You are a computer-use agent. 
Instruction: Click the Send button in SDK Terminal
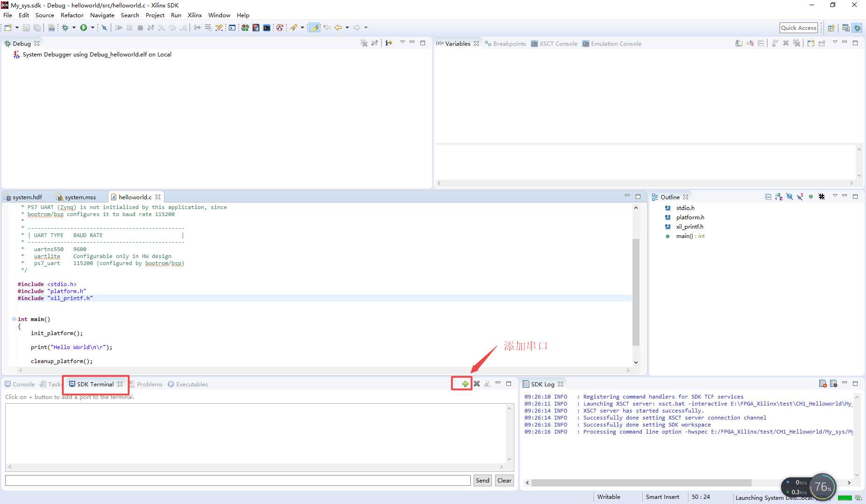pyautogui.click(x=483, y=480)
